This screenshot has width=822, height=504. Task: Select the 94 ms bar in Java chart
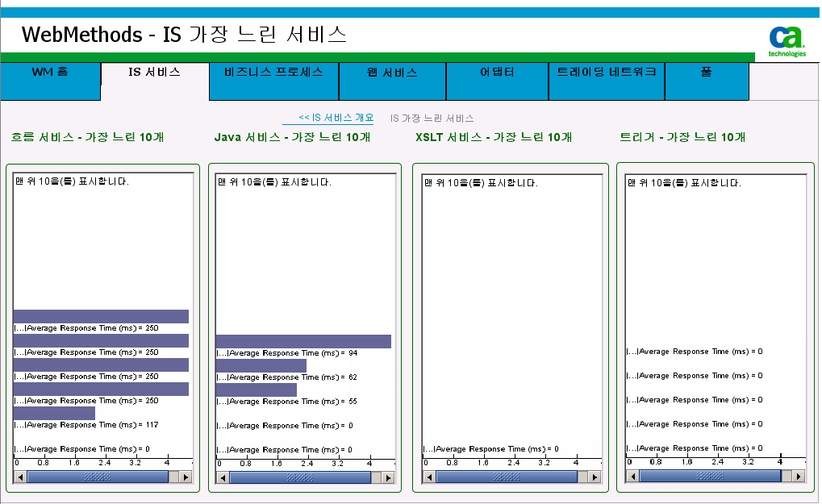tap(303, 342)
